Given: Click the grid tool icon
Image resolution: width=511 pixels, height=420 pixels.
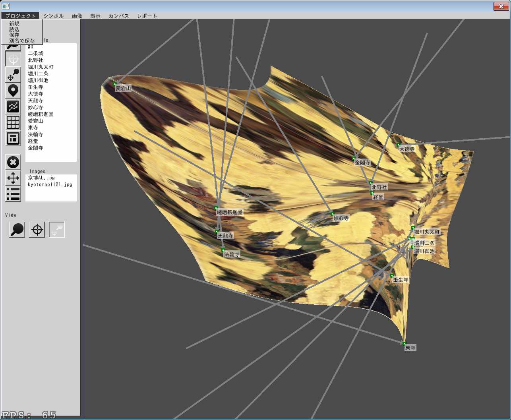Looking at the screenshot, I should pos(13,122).
